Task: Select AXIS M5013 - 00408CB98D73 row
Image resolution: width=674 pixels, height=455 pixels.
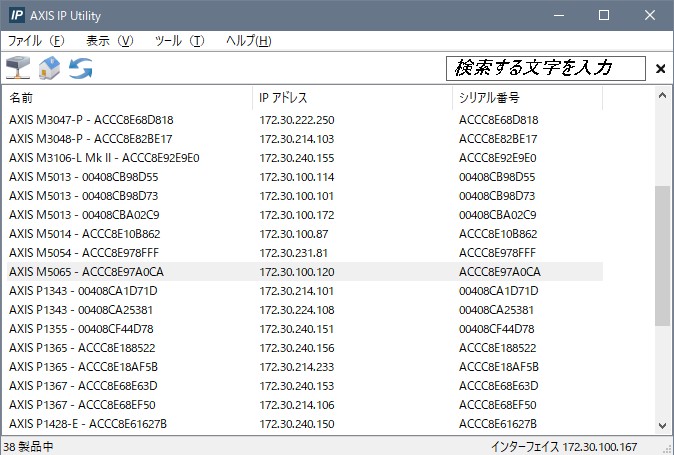Action: 305,196
